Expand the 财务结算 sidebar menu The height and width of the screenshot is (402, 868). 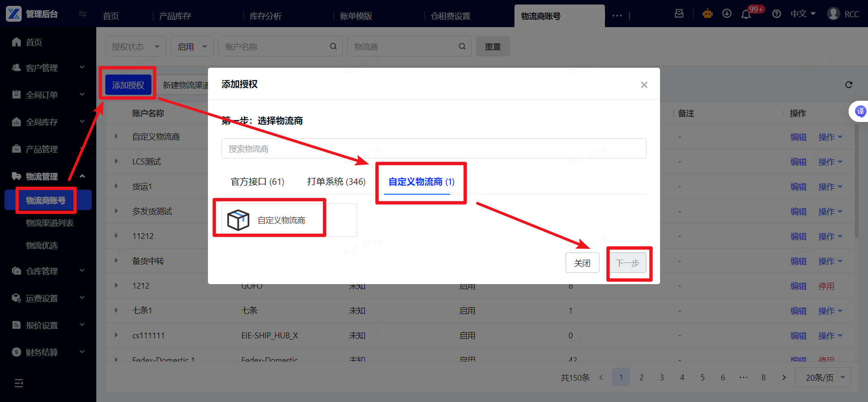click(x=48, y=352)
